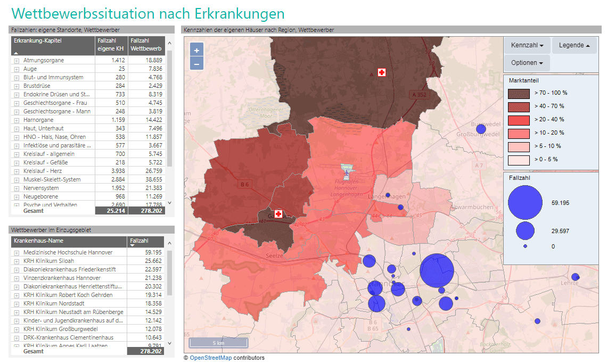Click the blue bubble near Lehrte
This screenshot has width=607, height=364.
(575, 277)
